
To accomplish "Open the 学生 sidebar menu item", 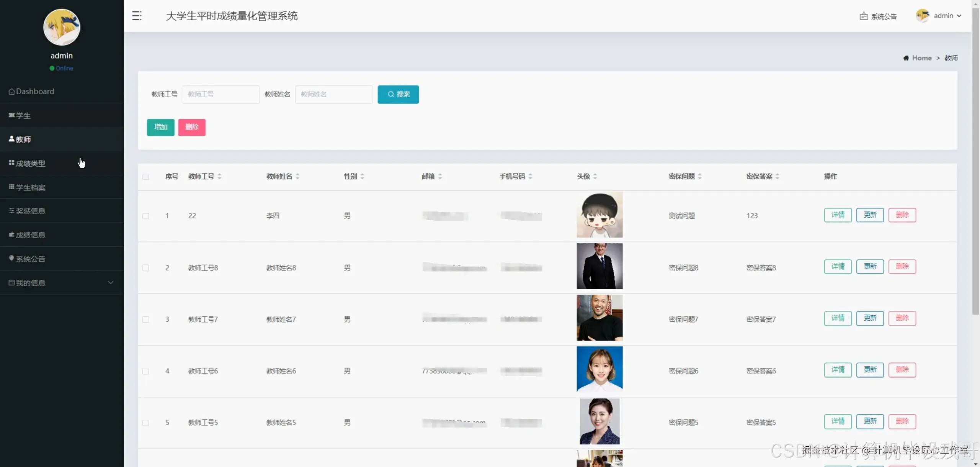I will tap(23, 115).
